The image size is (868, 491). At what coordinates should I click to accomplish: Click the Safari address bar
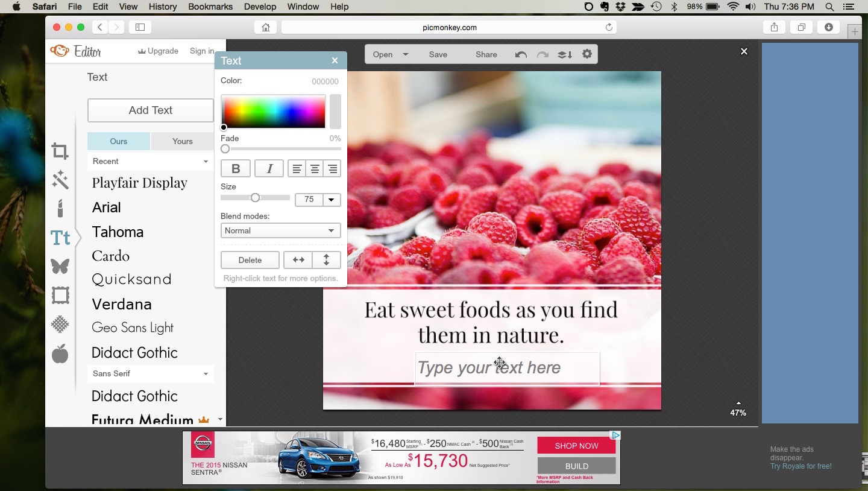coord(449,27)
